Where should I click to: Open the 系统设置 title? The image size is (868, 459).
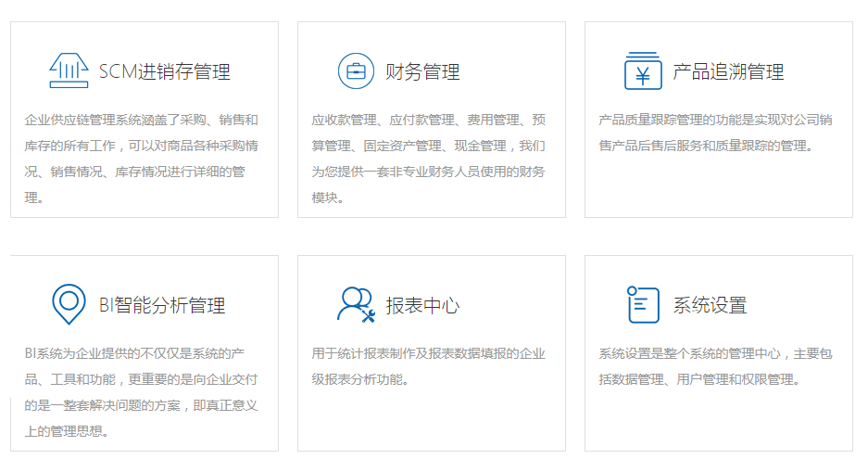coord(710,305)
